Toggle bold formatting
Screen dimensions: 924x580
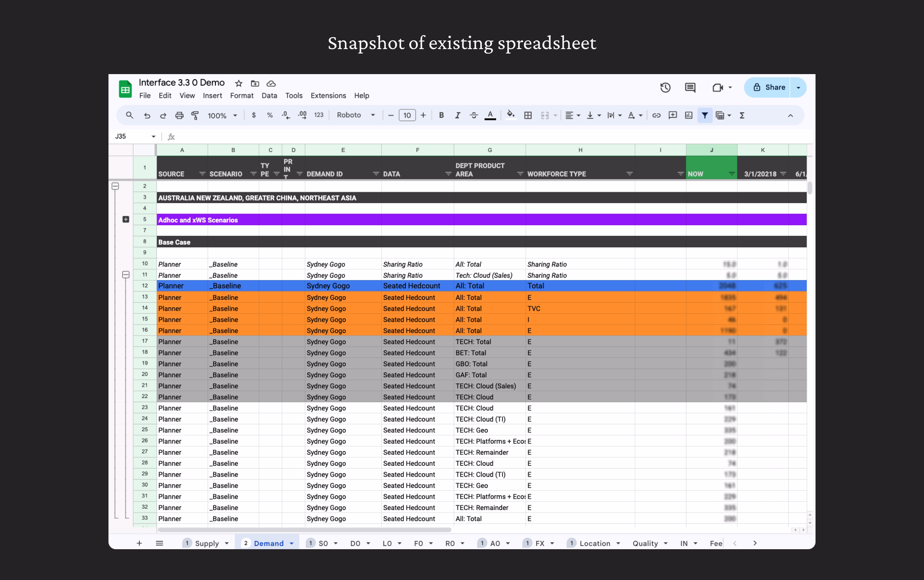point(441,115)
